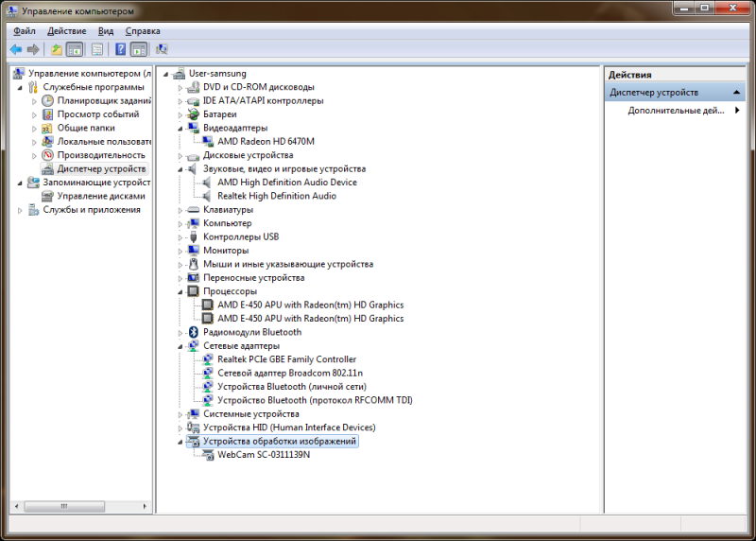Select the WebCam SC-0311139N device
The image size is (756, 541).
[263, 455]
